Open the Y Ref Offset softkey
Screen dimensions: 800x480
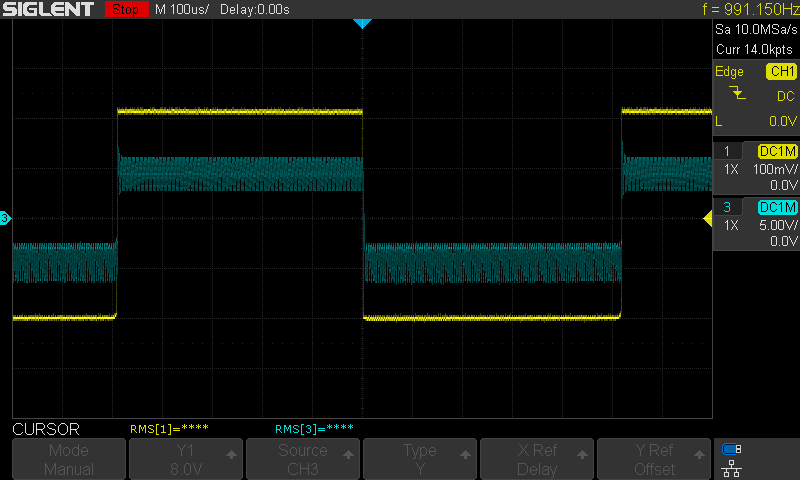pos(654,459)
